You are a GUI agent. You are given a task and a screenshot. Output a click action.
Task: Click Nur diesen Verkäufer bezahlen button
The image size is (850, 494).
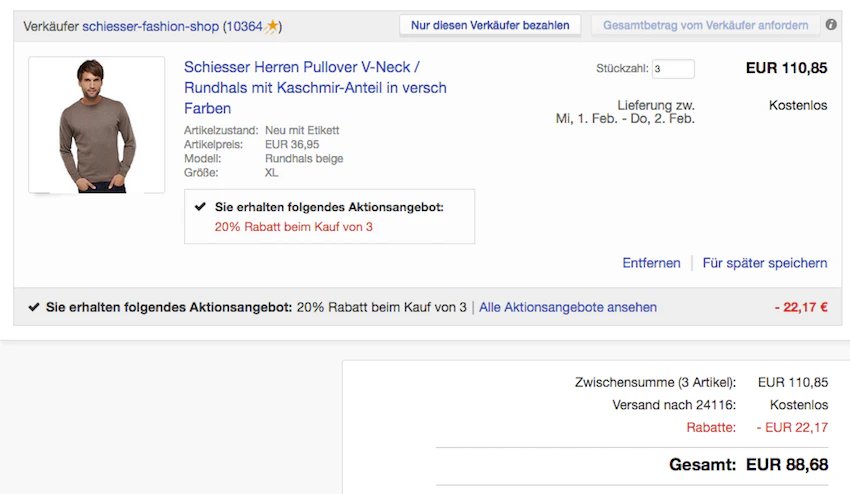coord(490,25)
